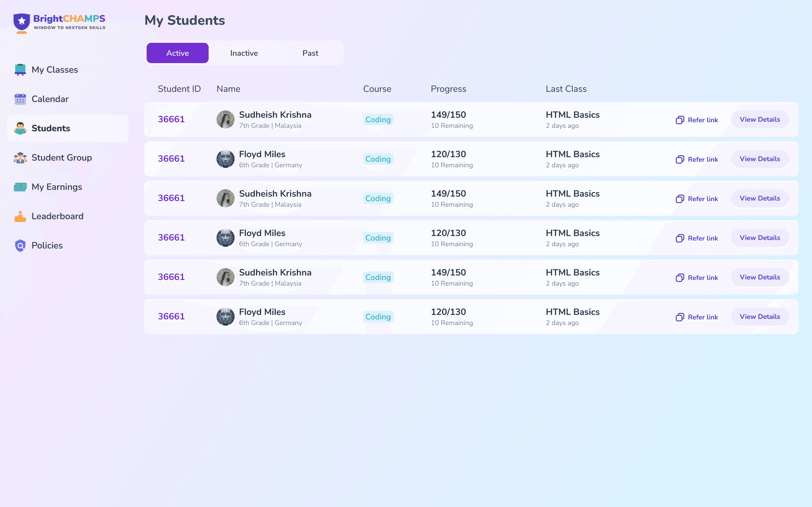
Task: Select the Active students tab
Action: pos(178,53)
